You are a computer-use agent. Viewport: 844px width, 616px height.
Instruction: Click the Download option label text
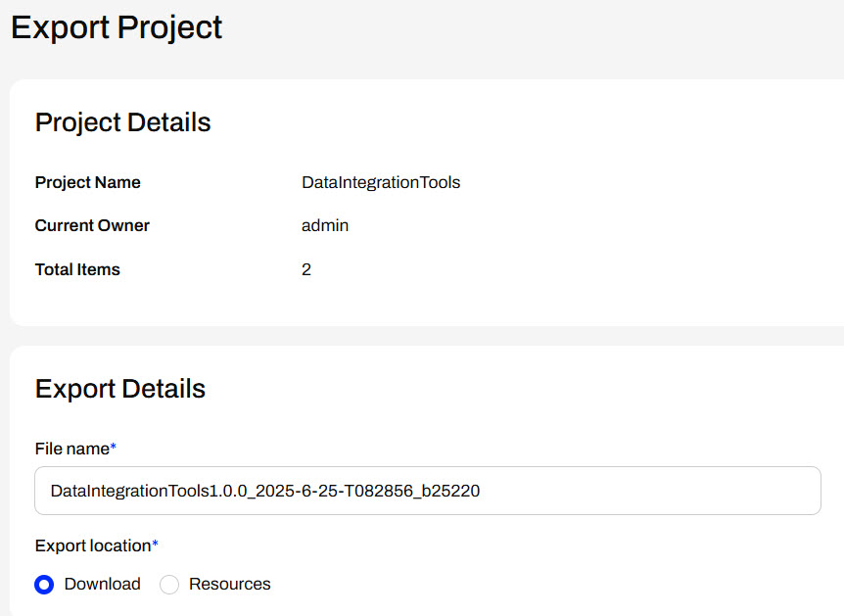(x=102, y=584)
